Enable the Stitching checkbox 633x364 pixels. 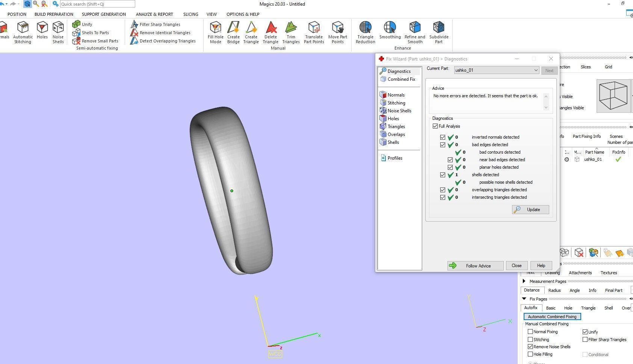(x=530, y=339)
